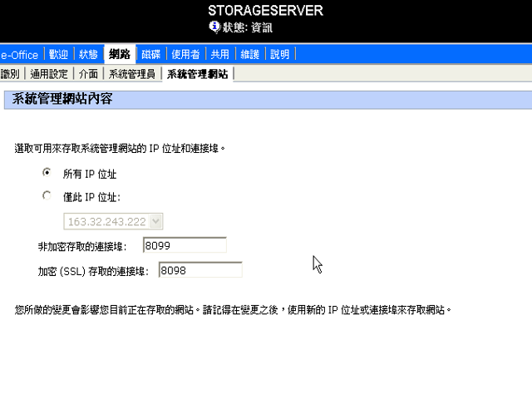Select the 所有 IP 位址 radio button
This screenshot has width=532, height=399.
pos(47,173)
